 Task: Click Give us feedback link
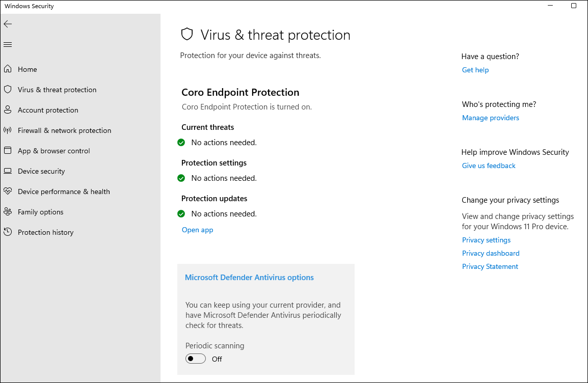pos(489,166)
